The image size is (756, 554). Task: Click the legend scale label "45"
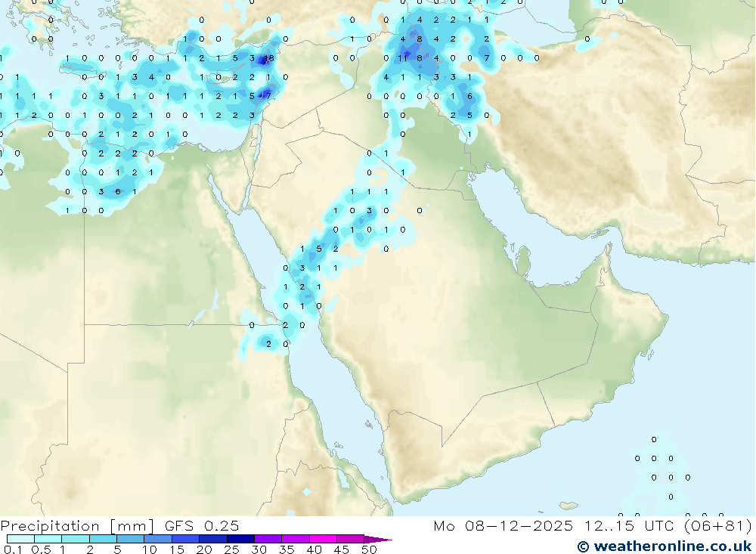tap(342, 549)
